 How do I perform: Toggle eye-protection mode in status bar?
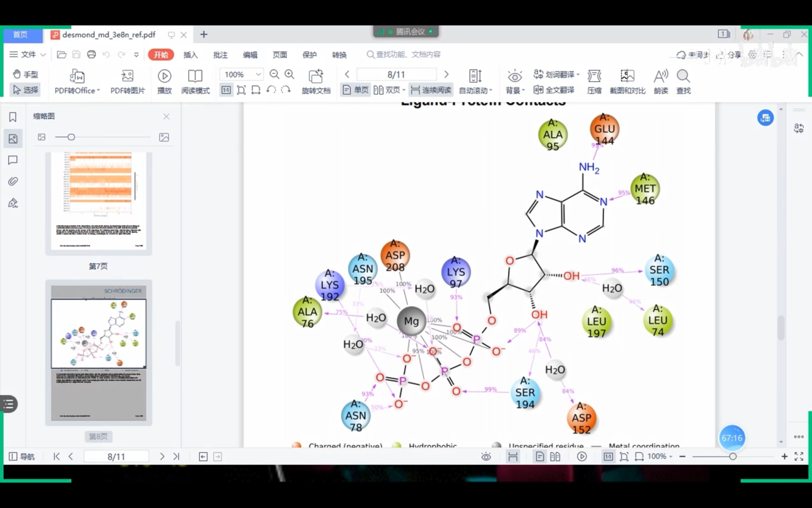pyautogui.click(x=486, y=456)
